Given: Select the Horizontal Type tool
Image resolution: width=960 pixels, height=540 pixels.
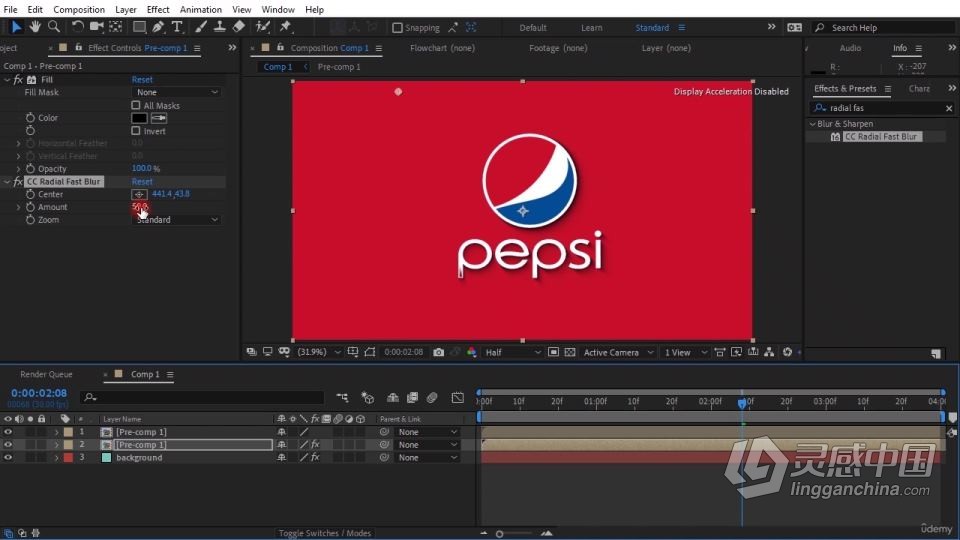Looking at the screenshot, I should [177, 26].
